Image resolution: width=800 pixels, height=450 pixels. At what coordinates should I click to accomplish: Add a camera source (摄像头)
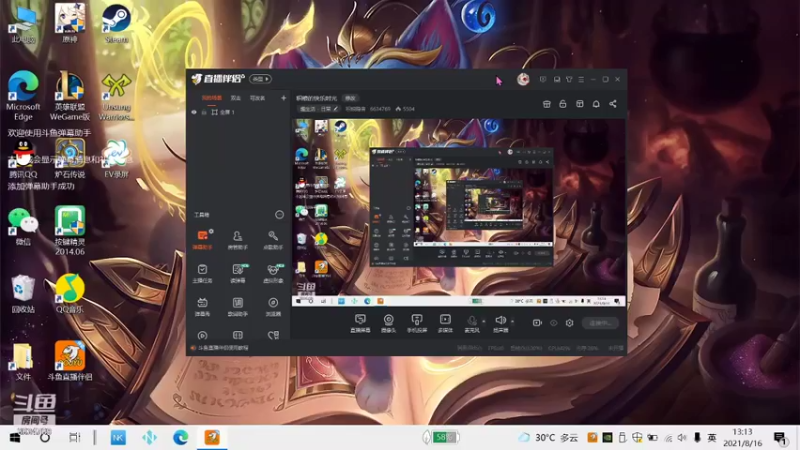click(x=389, y=323)
